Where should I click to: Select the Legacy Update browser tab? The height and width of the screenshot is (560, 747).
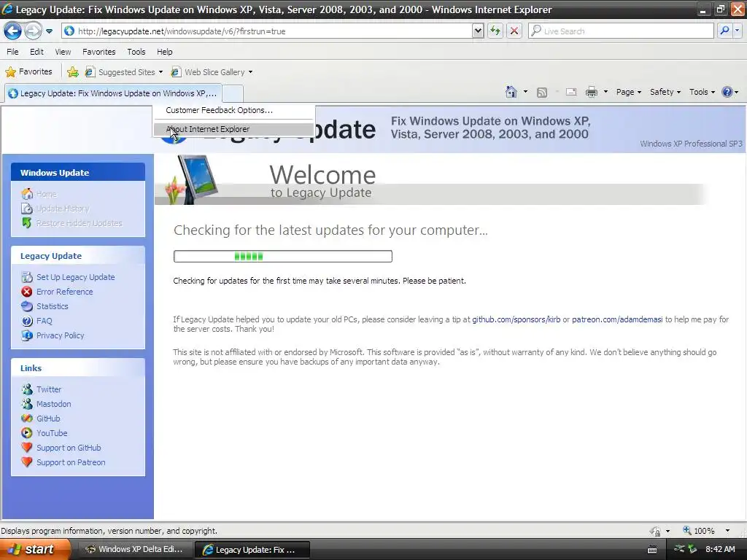(113, 93)
